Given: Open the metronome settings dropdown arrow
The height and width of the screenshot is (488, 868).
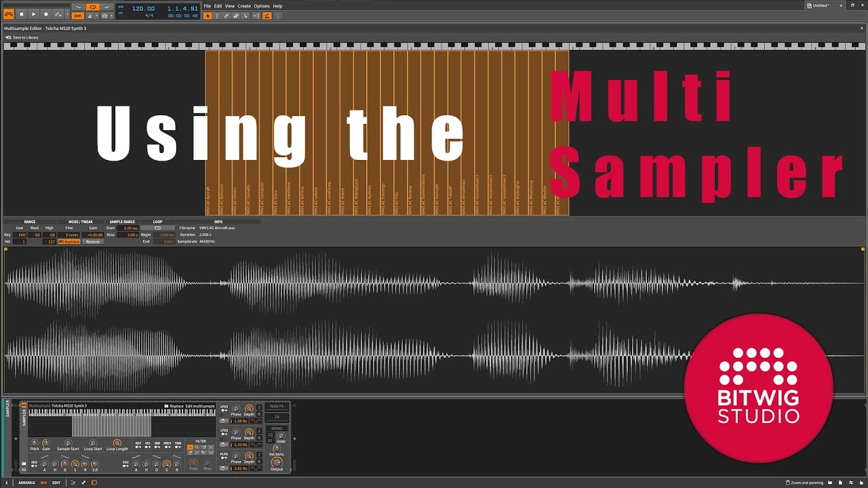Looking at the screenshot, I should pyautogui.click(x=97, y=16).
